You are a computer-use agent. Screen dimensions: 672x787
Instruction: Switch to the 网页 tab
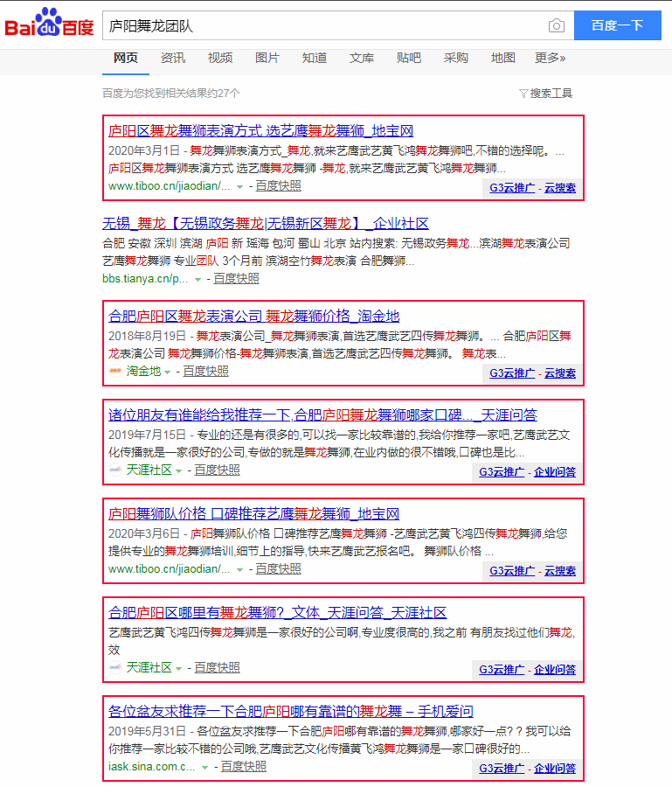pyautogui.click(x=125, y=59)
